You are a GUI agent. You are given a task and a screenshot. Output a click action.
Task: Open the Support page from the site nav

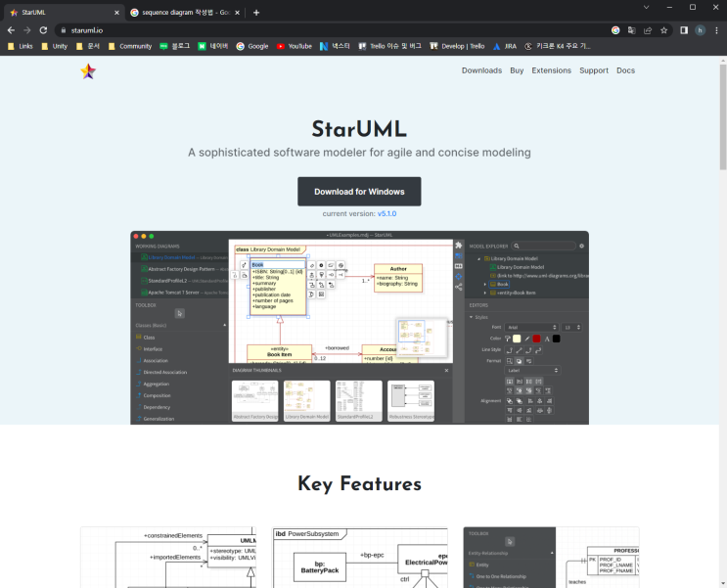pyautogui.click(x=594, y=70)
